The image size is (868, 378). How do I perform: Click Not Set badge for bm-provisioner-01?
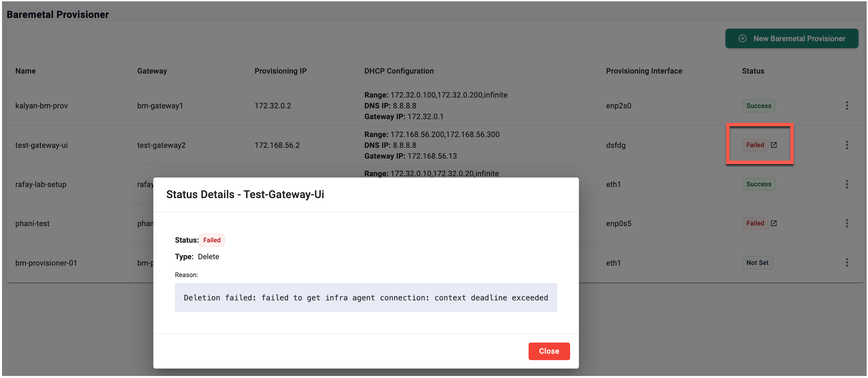click(x=757, y=263)
